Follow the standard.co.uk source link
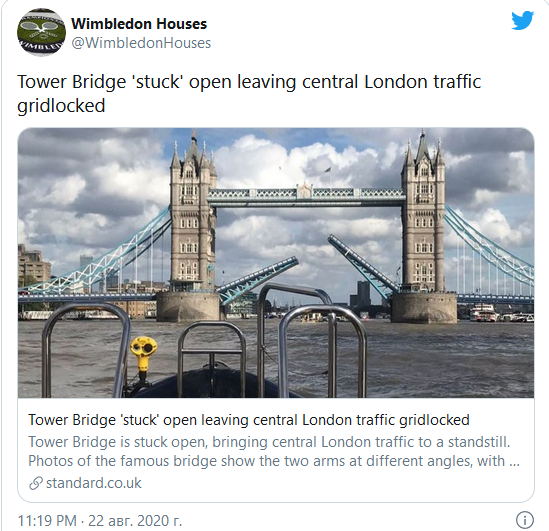Image resolution: width=549 pixels, height=531 pixels. point(93,483)
